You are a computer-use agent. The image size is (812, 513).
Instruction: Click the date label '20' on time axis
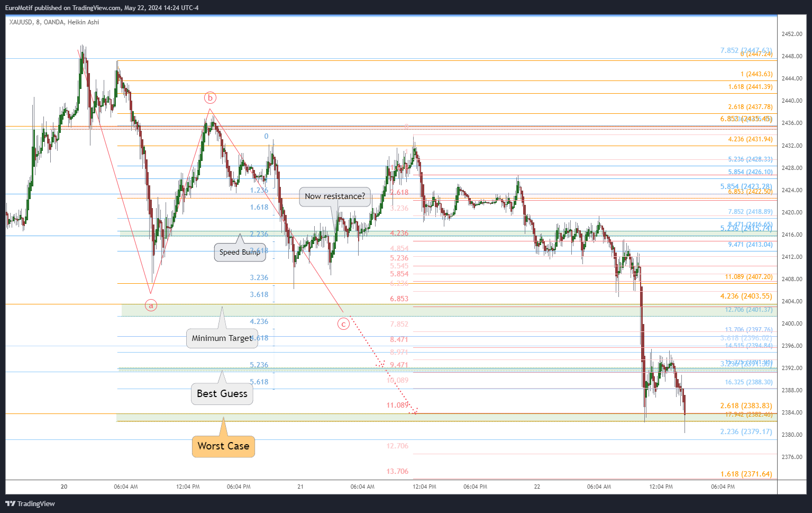pos(64,487)
